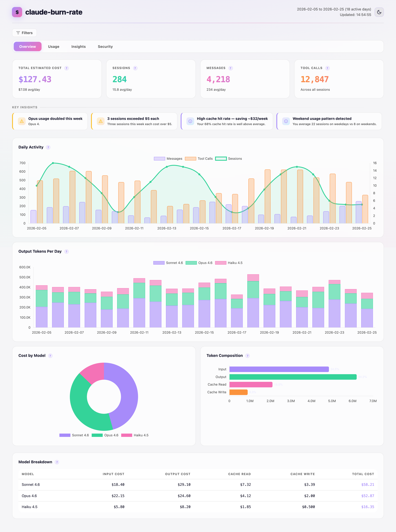Viewport: 396px width, 532px height.
Task: Switch to the Security tab
Action: pos(105,46)
